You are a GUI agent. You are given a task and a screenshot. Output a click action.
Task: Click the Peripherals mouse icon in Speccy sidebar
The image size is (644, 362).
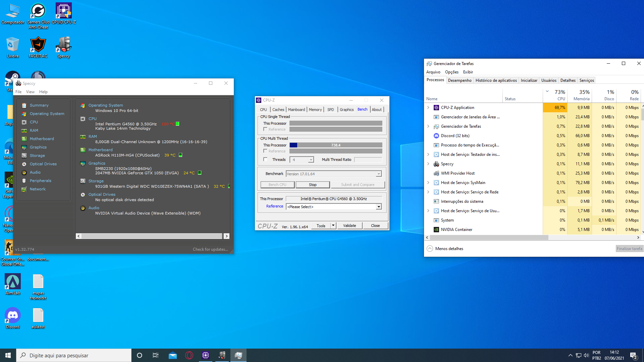click(x=24, y=181)
